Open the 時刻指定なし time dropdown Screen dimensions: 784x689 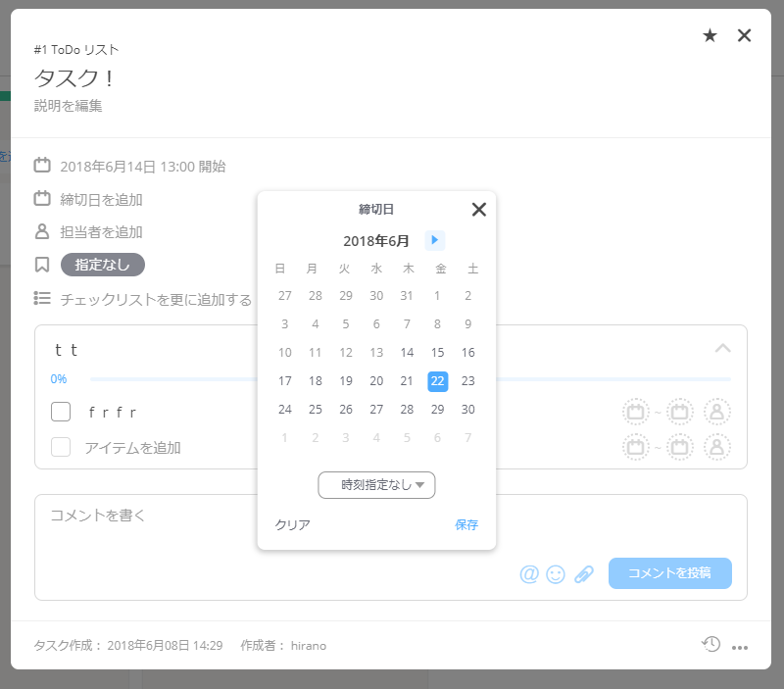pos(376,485)
